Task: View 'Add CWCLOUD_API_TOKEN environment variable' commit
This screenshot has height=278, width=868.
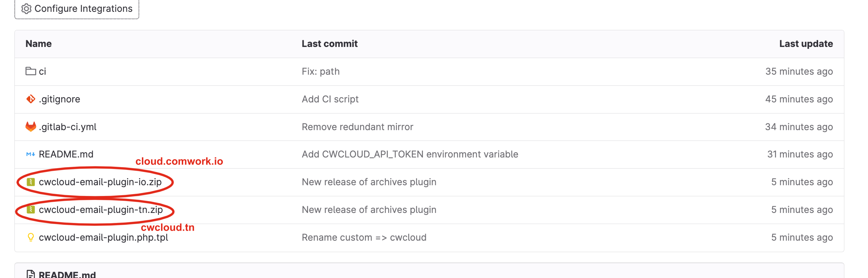Action: tap(410, 154)
